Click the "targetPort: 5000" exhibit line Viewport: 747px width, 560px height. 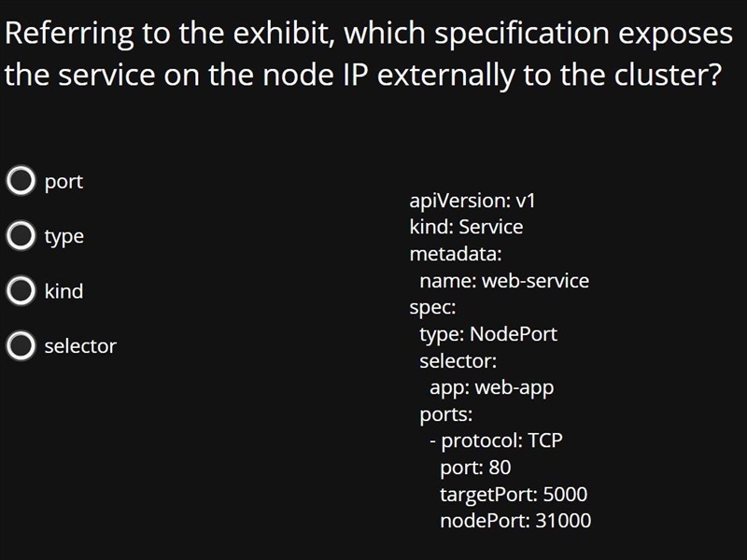pos(514,496)
